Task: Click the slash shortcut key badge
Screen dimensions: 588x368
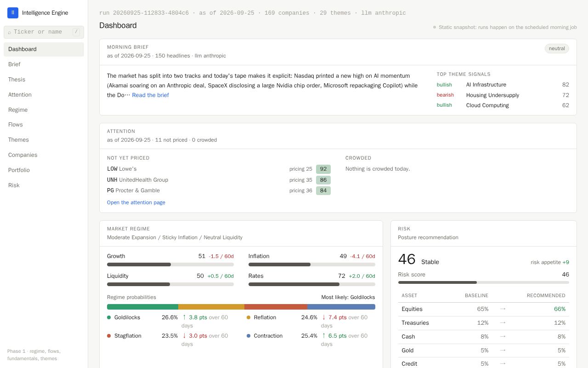Action: tap(76, 32)
